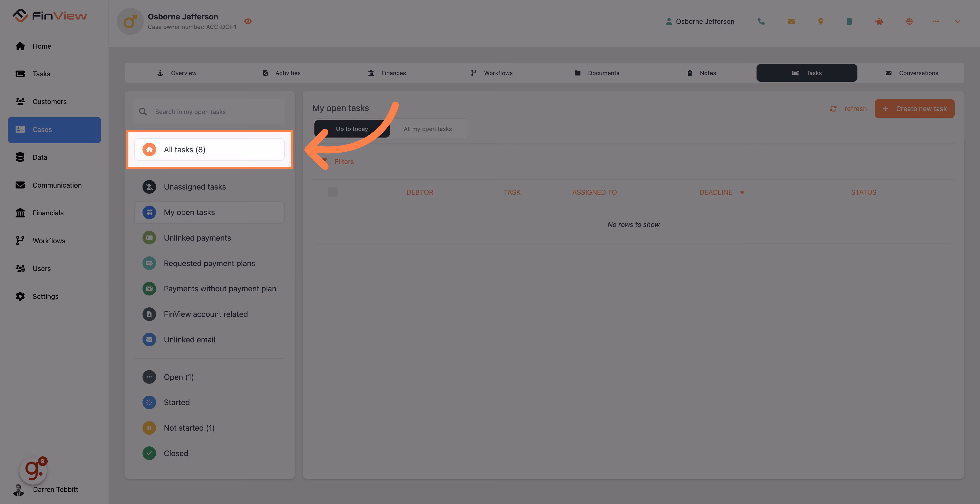Switch to the Notes tab
Viewport: 980px width, 504px height.
pyautogui.click(x=702, y=73)
